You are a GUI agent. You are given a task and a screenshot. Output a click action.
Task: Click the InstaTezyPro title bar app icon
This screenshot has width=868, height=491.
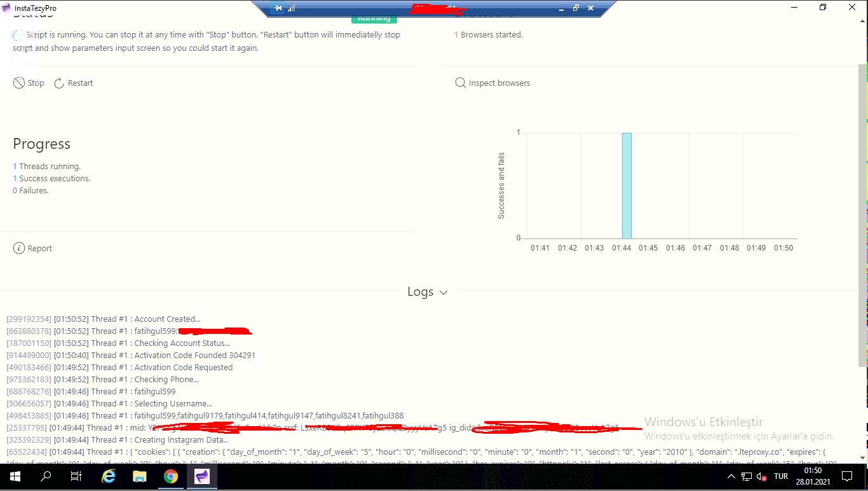coord(6,8)
